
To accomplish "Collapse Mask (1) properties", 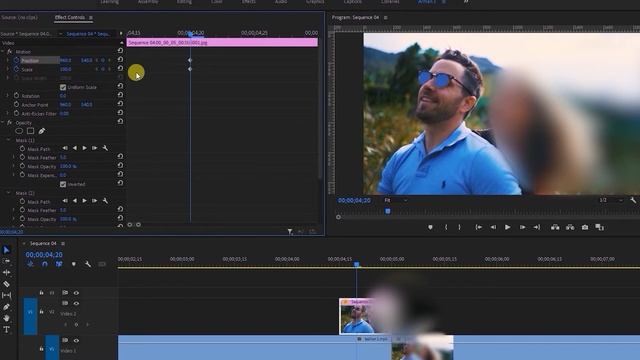I will point(9,140).
